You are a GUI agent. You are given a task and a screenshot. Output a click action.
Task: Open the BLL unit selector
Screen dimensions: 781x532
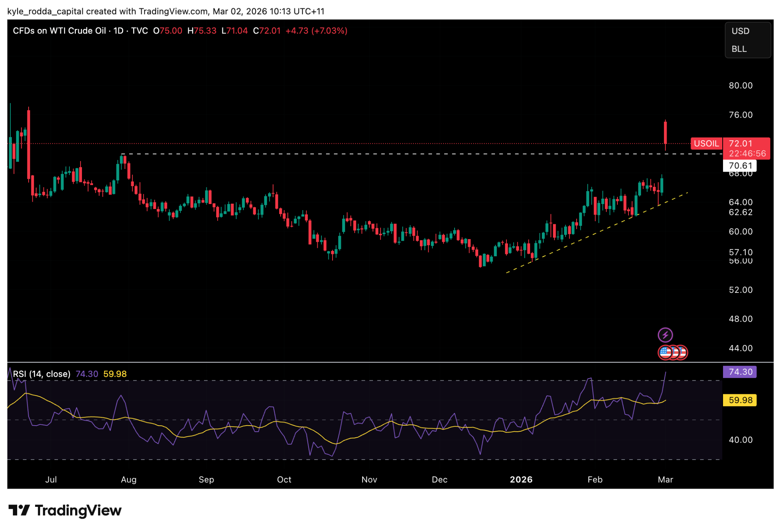pos(739,49)
